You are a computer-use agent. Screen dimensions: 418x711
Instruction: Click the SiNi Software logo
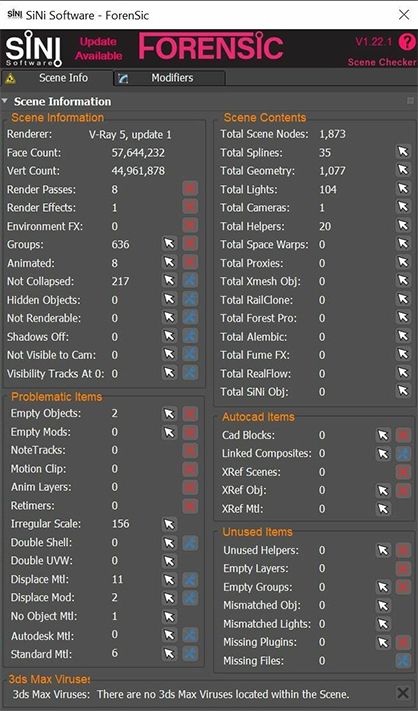(x=33, y=49)
